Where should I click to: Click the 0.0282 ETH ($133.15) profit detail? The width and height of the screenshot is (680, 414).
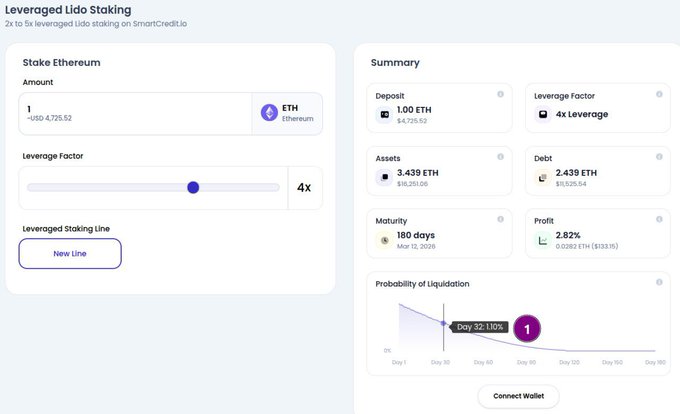(586, 246)
